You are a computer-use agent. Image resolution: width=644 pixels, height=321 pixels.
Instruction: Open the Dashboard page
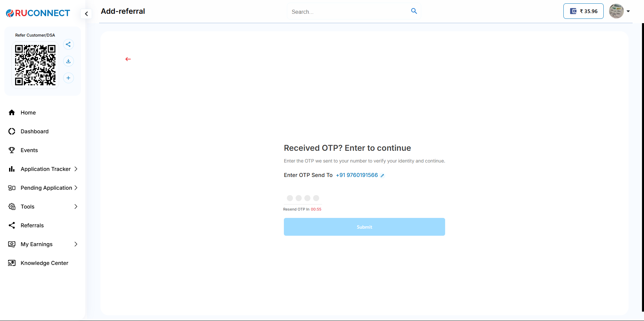[x=34, y=131]
